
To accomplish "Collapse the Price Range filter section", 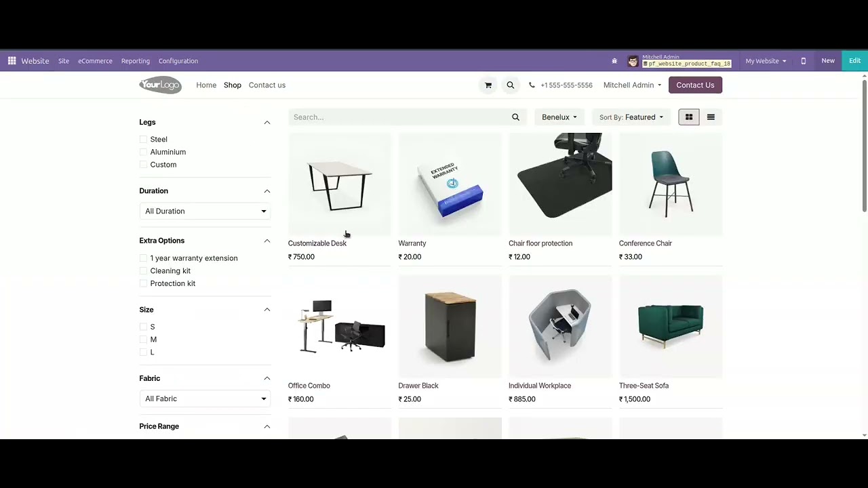I will [x=267, y=426].
